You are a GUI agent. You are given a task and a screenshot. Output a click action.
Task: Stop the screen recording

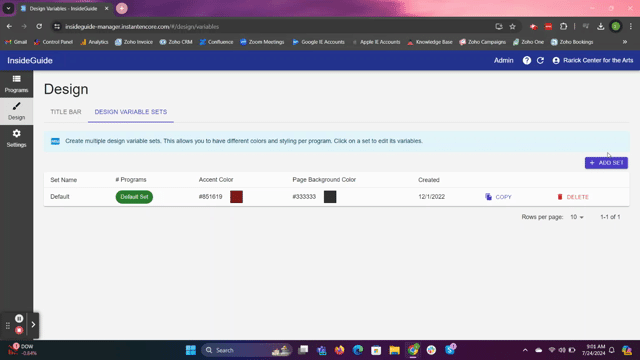click(19, 330)
